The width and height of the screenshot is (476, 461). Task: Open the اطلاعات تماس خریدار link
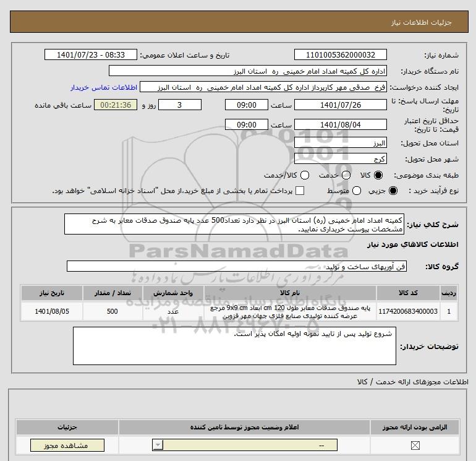click(x=104, y=87)
